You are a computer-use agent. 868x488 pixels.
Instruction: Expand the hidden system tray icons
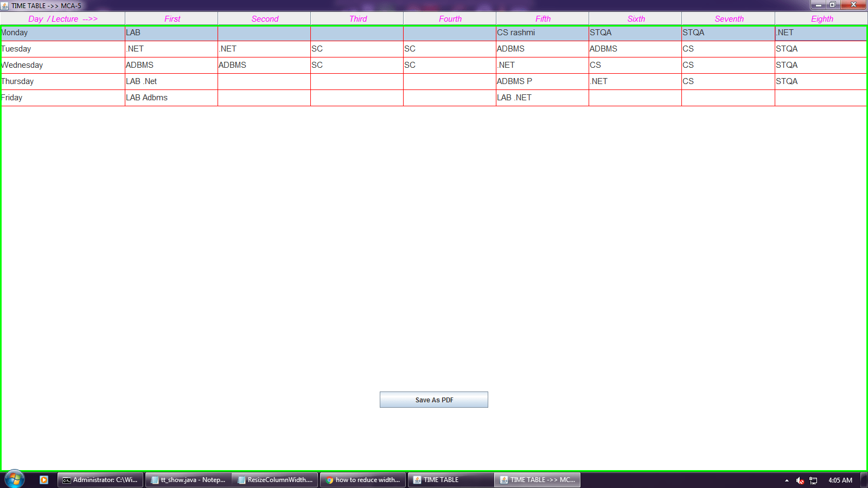[x=786, y=480]
